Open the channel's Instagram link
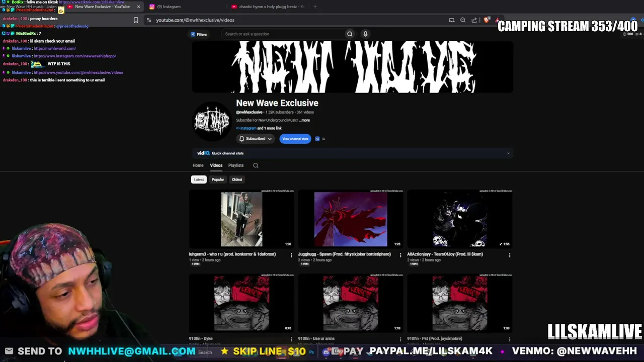Viewport: 644px width, 362px height. (248, 128)
